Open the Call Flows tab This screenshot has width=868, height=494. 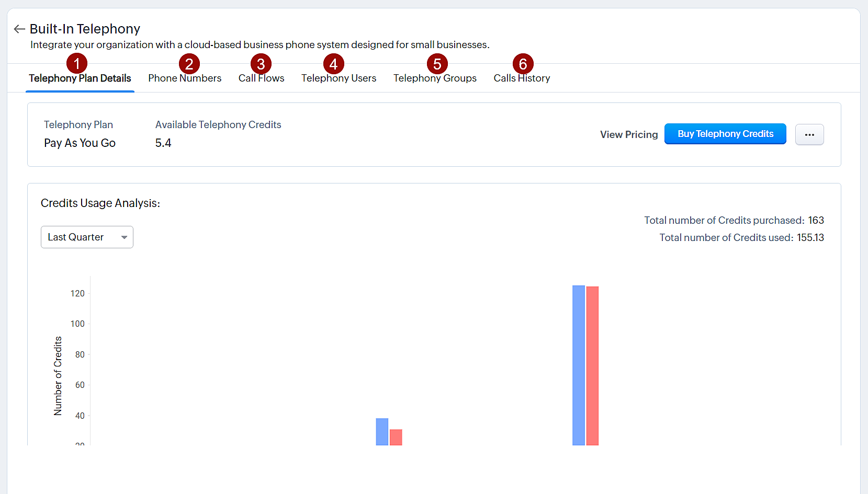click(x=261, y=78)
